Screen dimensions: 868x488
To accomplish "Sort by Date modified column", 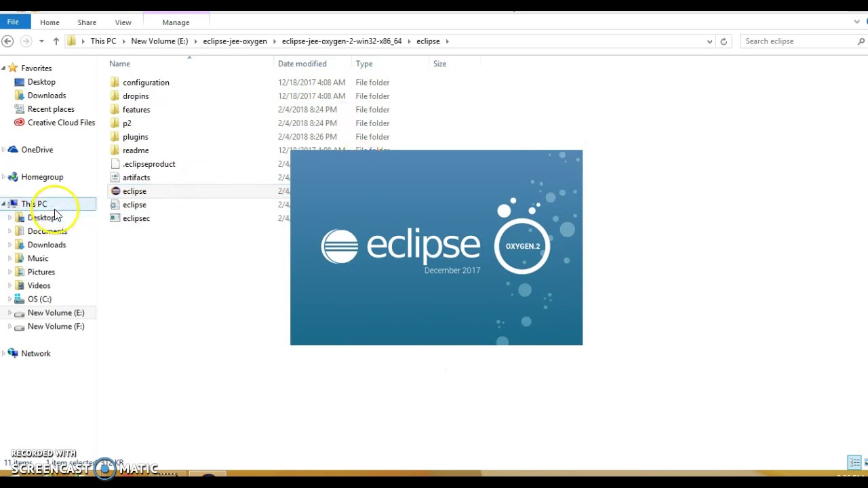I will pos(302,64).
